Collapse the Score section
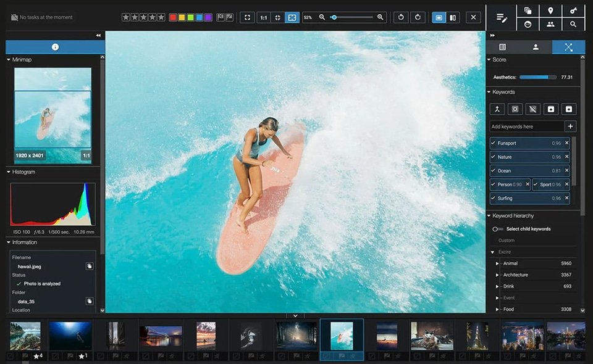 (489, 60)
